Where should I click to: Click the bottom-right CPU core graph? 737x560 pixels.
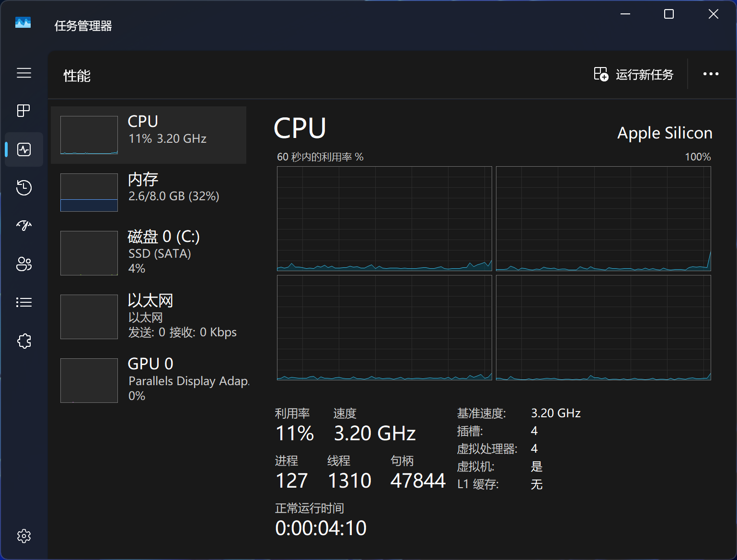pyautogui.click(x=603, y=328)
